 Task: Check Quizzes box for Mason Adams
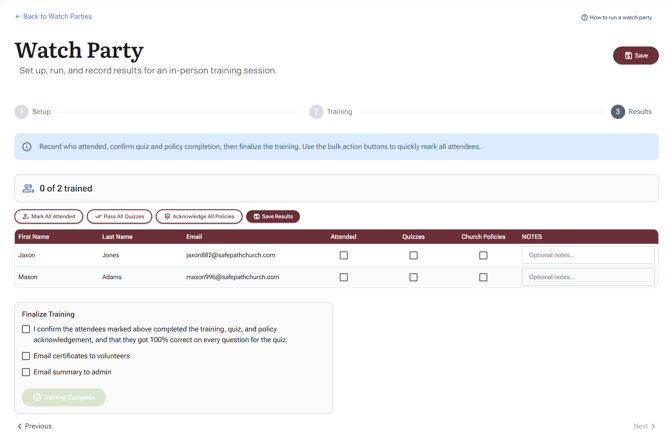(413, 277)
